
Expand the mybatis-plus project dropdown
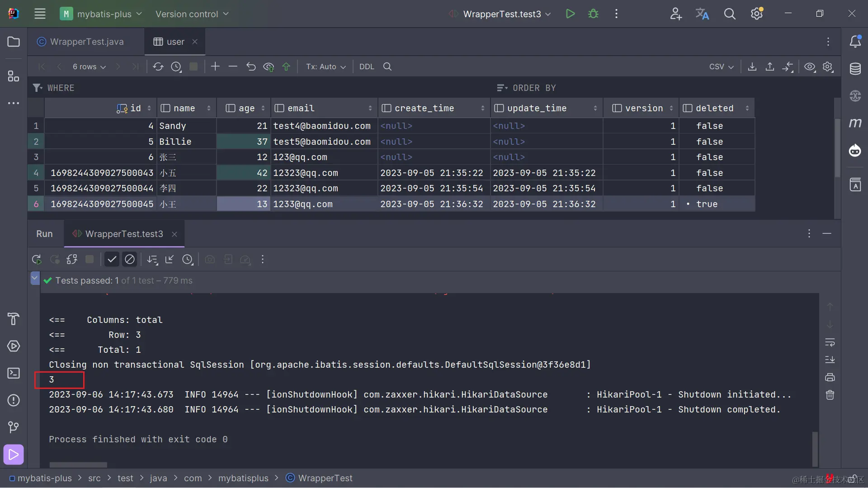pyautogui.click(x=101, y=14)
